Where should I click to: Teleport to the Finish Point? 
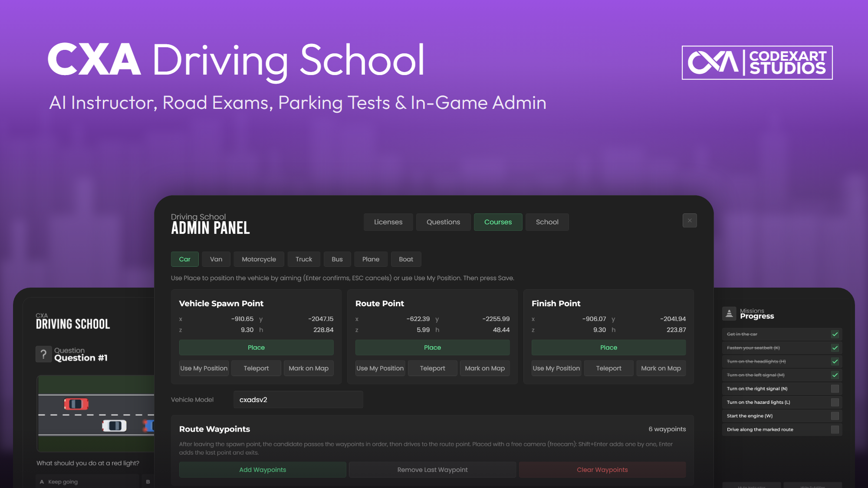pos(608,368)
